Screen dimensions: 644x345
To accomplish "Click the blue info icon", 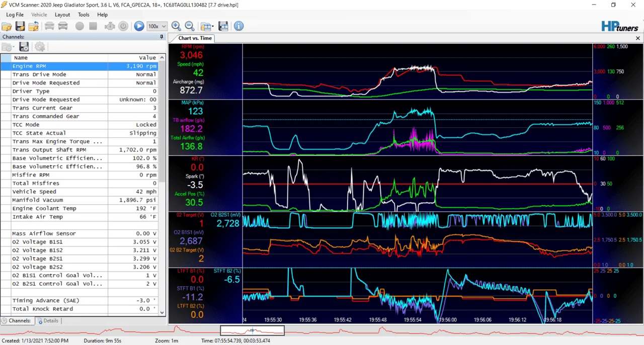I will pyautogui.click(x=239, y=26).
